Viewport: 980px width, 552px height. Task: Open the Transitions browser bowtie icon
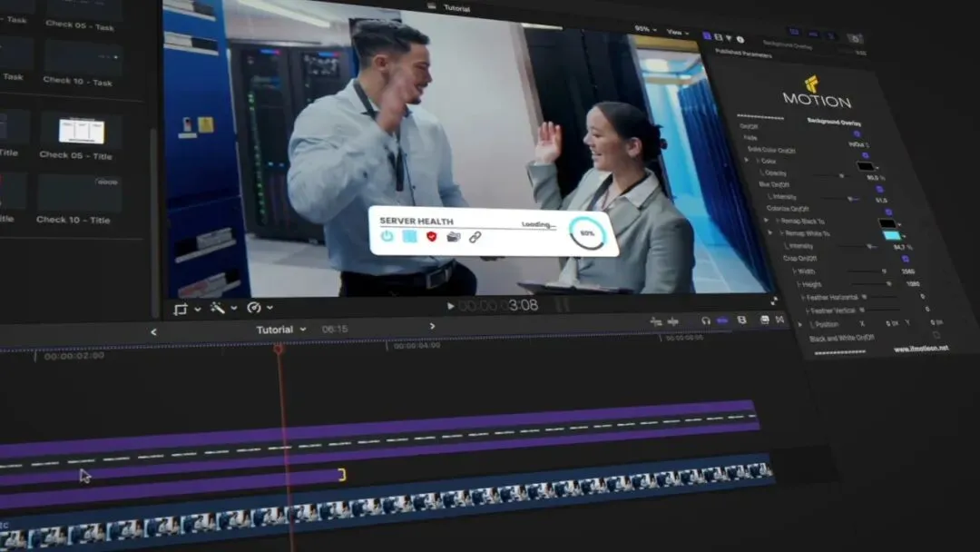[780, 320]
